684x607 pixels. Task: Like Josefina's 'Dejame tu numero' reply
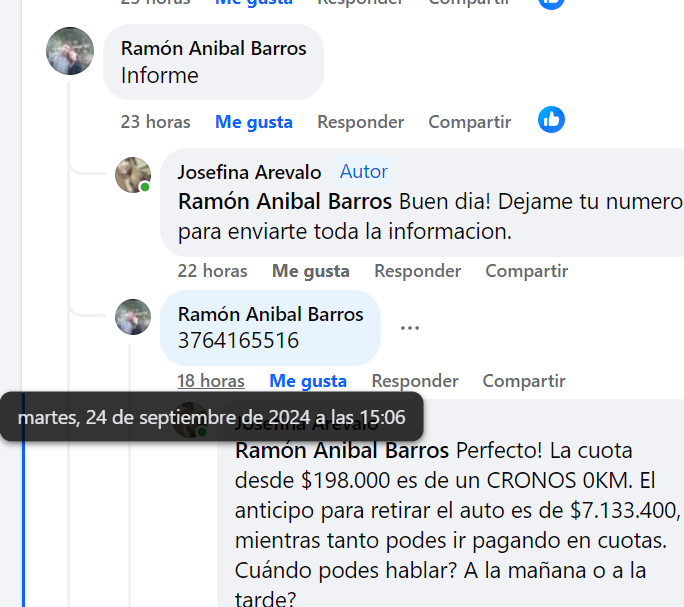pyautogui.click(x=311, y=271)
